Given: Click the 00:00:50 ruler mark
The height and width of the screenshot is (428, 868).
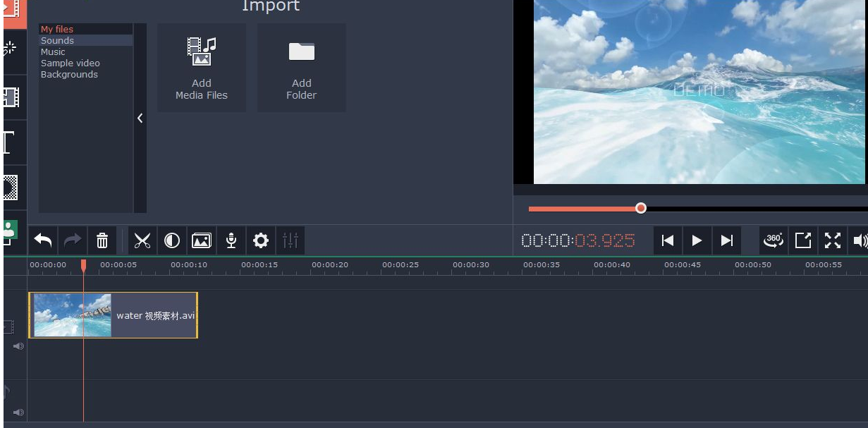Looking at the screenshot, I should click(753, 265).
